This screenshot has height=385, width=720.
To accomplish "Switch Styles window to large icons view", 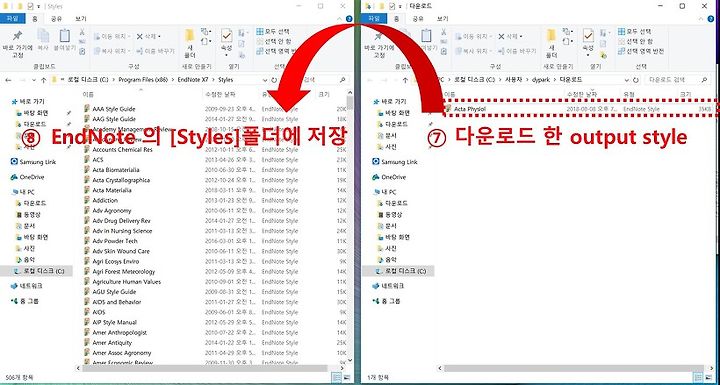I will [x=348, y=378].
